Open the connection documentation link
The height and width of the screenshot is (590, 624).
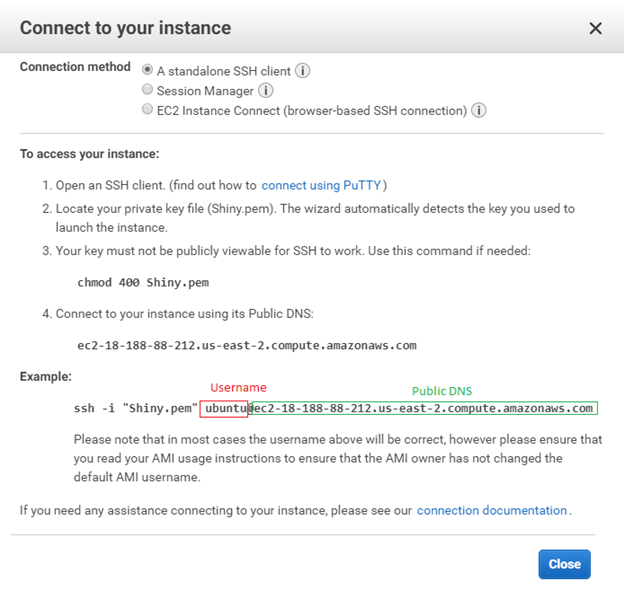point(492,510)
